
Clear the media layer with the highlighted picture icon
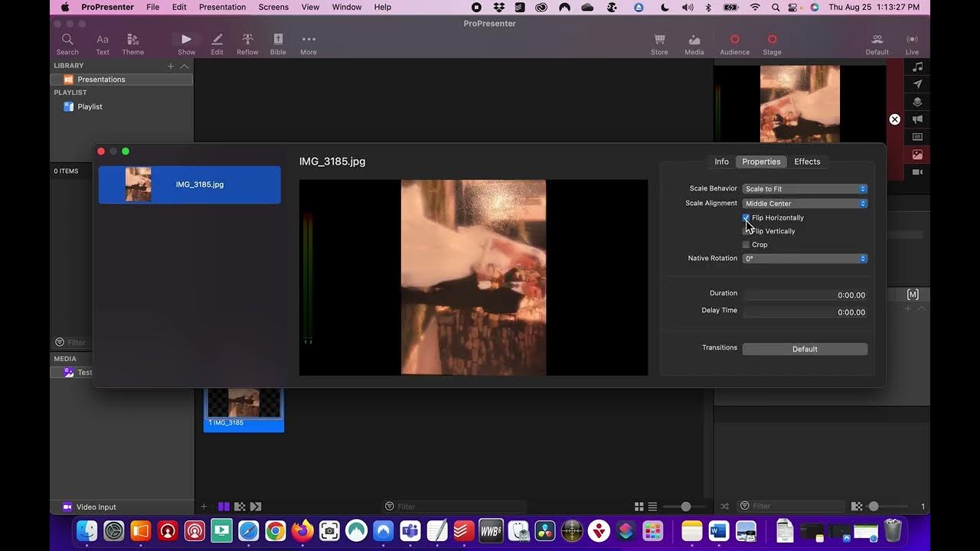[918, 155]
